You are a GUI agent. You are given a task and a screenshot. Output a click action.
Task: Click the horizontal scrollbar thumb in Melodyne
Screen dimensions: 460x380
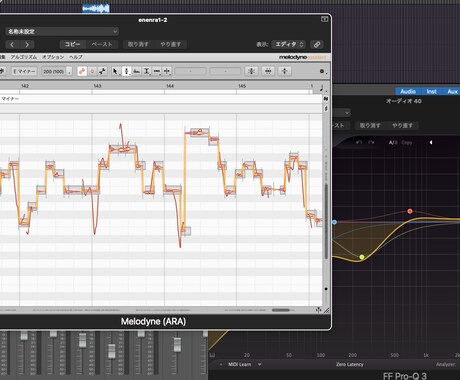(x=281, y=310)
